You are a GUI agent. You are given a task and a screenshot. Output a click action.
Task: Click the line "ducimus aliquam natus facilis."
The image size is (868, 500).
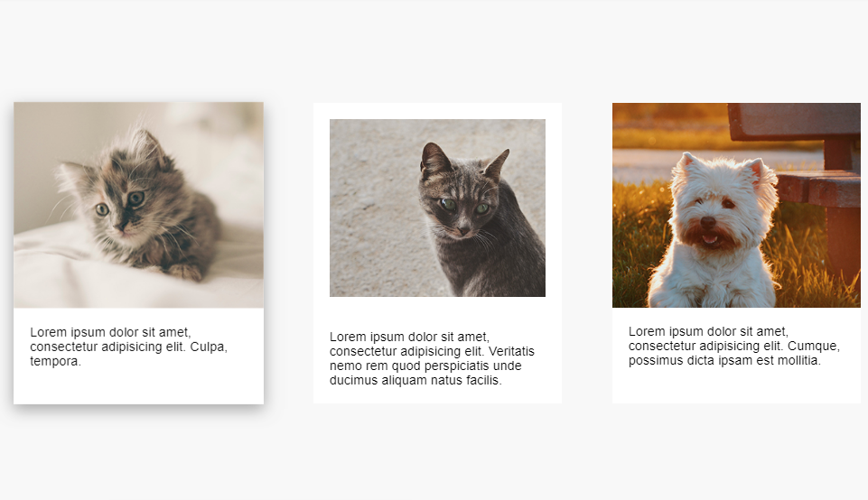tap(415, 380)
